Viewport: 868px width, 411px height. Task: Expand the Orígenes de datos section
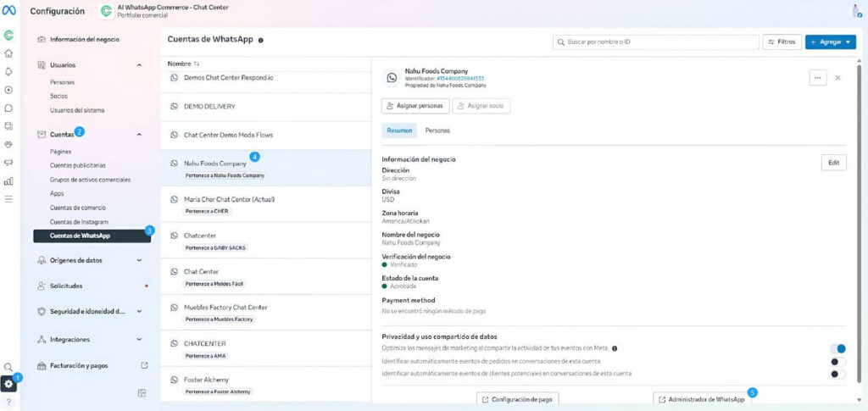click(x=139, y=260)
